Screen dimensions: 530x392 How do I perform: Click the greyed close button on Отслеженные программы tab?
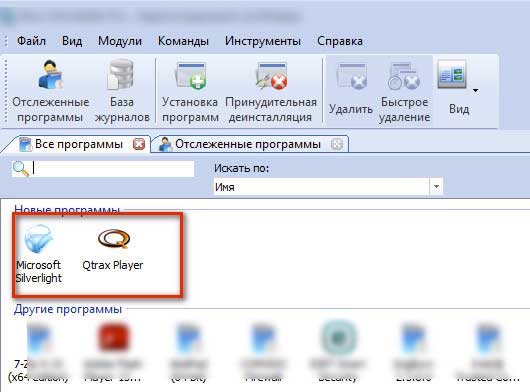coord(337,144)
